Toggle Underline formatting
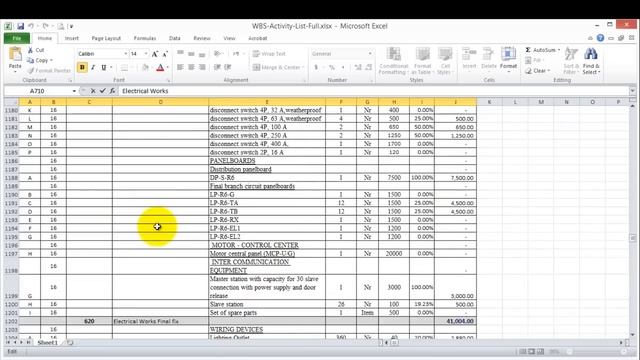 point(104,68)
